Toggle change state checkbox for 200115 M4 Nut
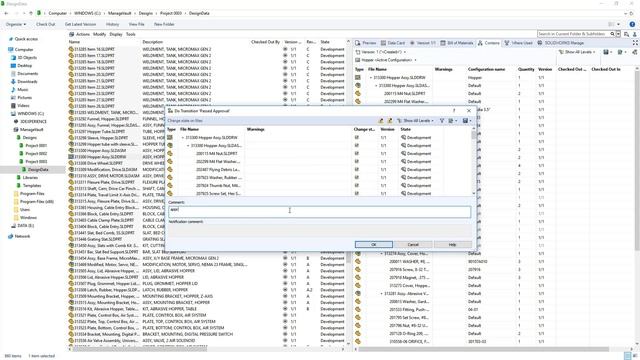Image resolution: width=640 pixels, height=360 pixels. (357, 153)
